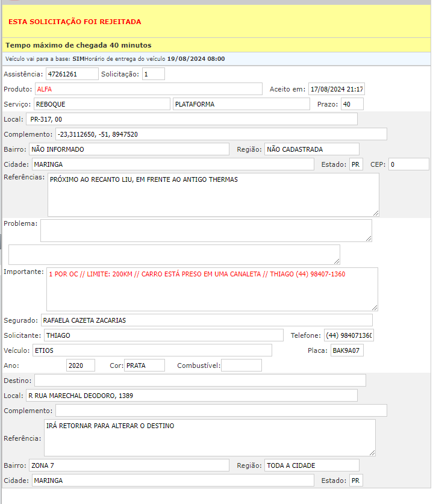Click the Placa field showing BAK9A07
Image resolution: width=433 pixels, height=504 pixels.
point(347,350)
